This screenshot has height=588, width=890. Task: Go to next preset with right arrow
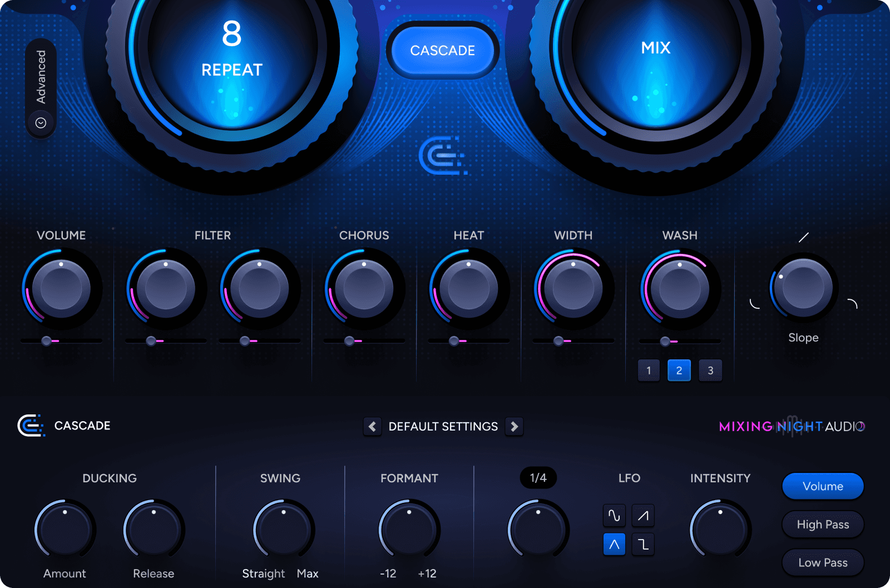[x=514, y=426]
